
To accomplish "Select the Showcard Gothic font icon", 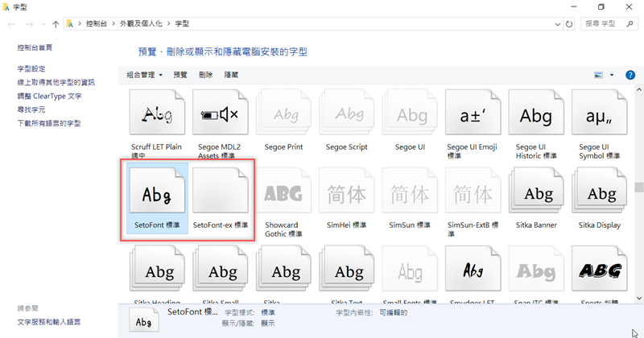I will point(283,191).
